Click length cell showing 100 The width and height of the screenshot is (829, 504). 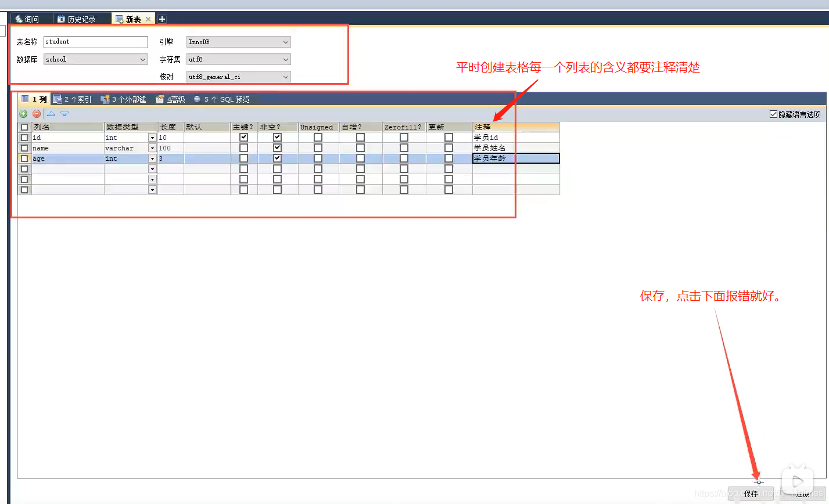point(171,148)
